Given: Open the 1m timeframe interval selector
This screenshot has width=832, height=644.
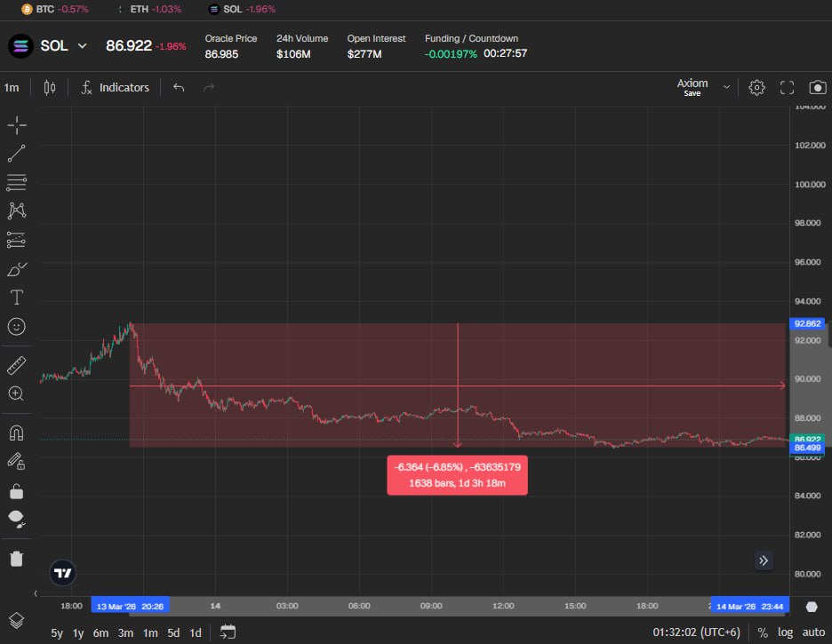Looking at the screenshot, I should pyautogui.click(x=12, y=87).
